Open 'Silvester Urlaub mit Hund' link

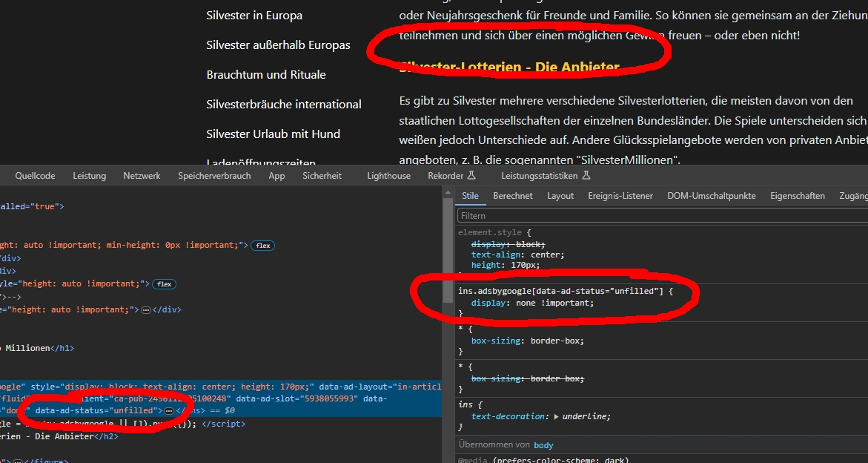[273, 134]
